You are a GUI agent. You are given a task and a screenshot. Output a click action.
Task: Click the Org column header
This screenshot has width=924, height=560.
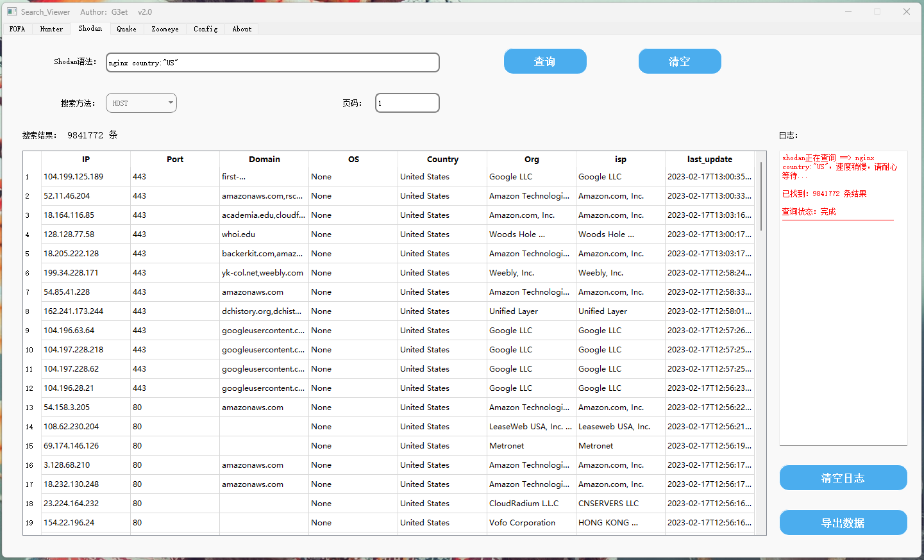tap(532, 160)
